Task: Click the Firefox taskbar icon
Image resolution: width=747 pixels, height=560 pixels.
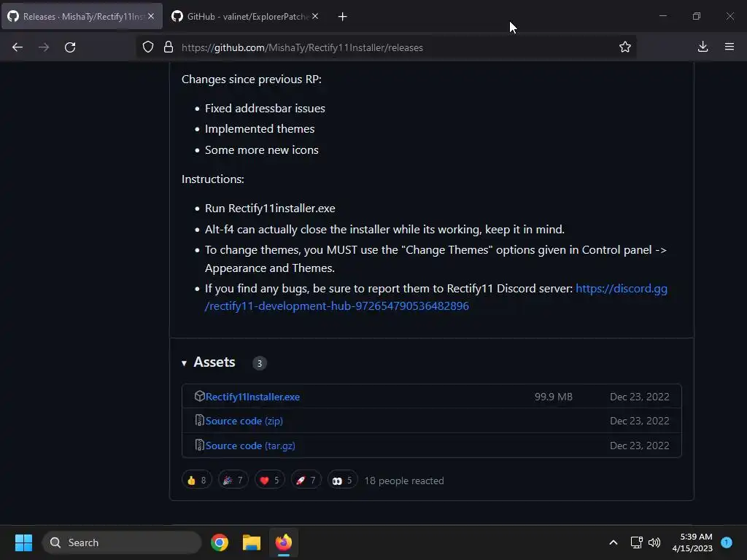Action: [284, 542]
